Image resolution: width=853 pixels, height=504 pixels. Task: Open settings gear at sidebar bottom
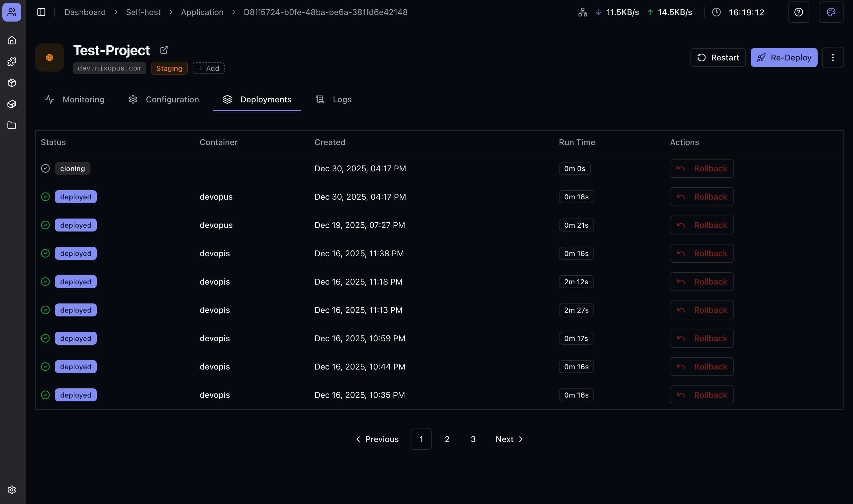pos(12,489)
